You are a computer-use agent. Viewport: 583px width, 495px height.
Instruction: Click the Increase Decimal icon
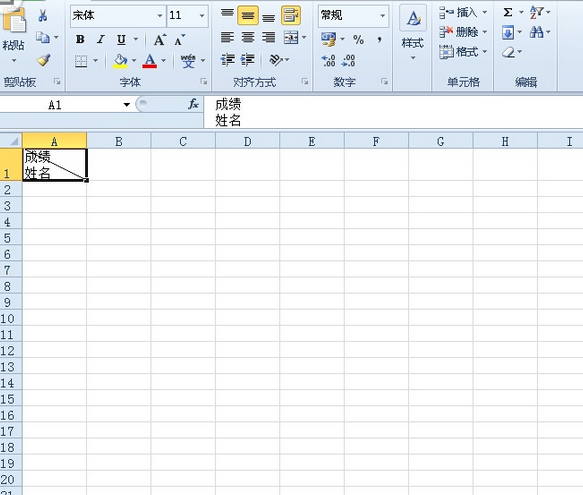328,60
